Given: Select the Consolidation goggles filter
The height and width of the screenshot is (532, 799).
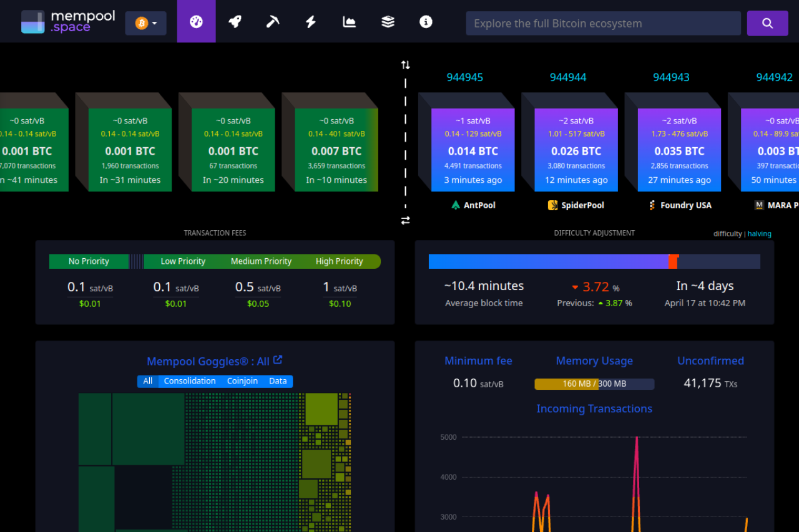Looking at the screenshot, I should 190,381.
